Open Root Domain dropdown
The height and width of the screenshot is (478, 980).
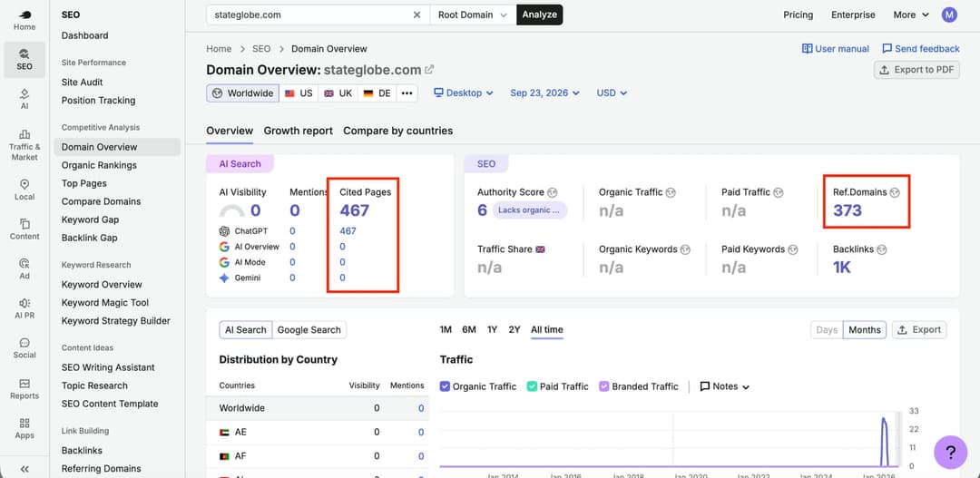[473, 15]
